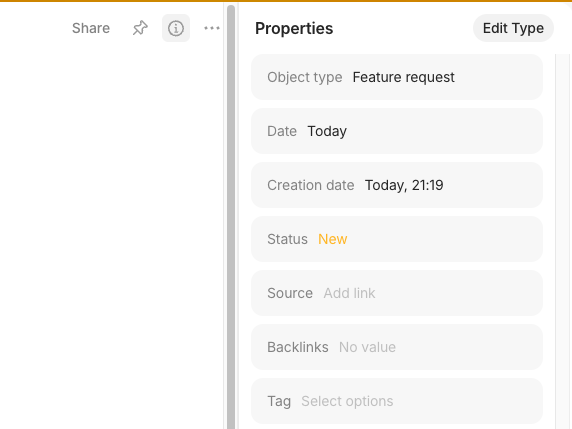Click the Edit Type button
572x429 pixels.
(513, 28)
